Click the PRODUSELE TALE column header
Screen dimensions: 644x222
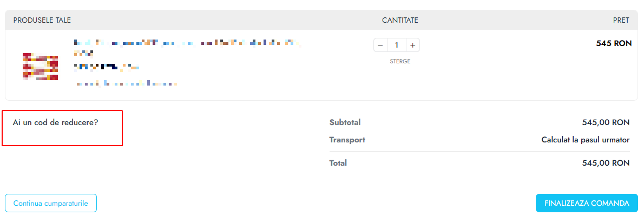pos(42,20)
